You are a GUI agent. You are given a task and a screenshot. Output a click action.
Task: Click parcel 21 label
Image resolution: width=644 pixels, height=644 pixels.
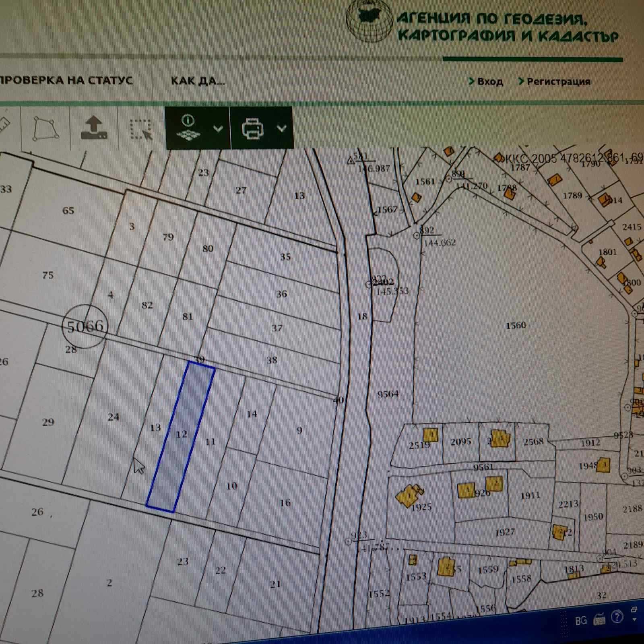(275, 584)
